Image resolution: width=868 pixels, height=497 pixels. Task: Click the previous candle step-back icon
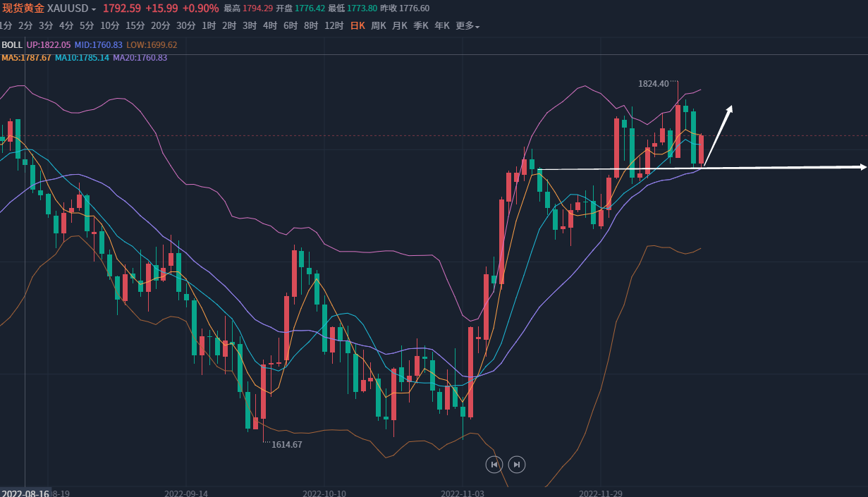(494, 464)
